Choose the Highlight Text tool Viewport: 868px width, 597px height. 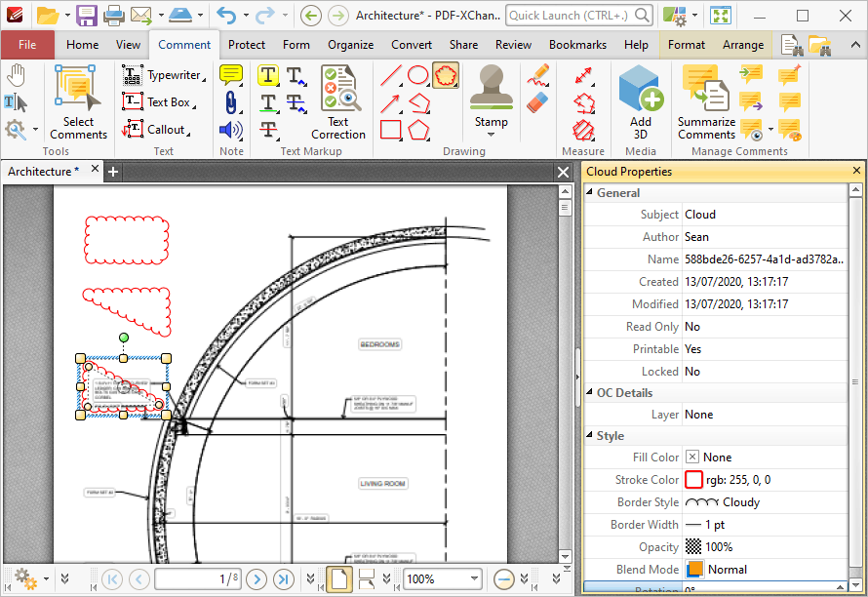point(268,75)
